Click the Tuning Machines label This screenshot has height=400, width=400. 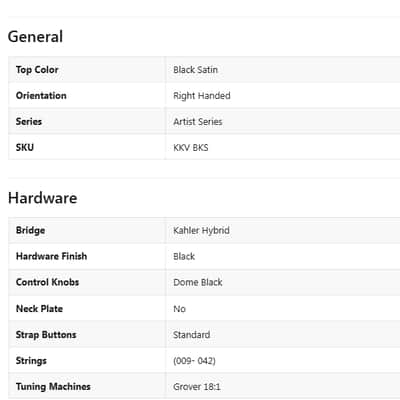click(x=53, y=387)
